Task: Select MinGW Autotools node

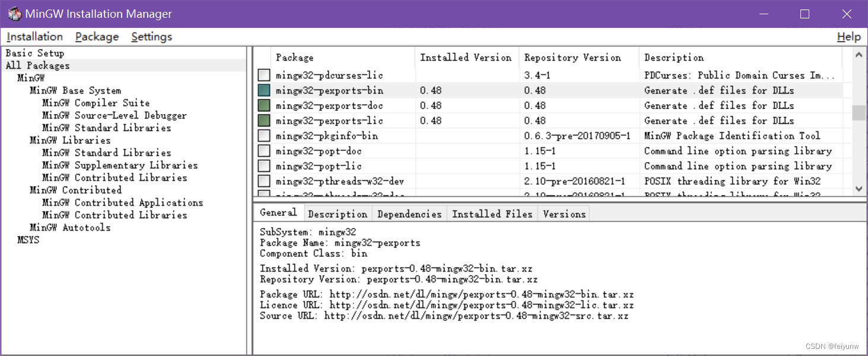Action: coord(70,227)
